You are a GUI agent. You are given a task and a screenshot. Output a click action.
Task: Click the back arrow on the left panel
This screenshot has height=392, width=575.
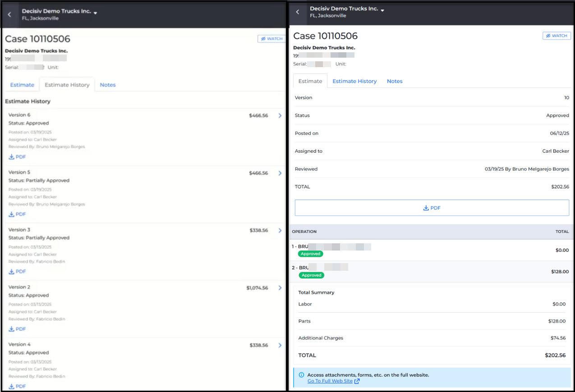tap(9, 14)
